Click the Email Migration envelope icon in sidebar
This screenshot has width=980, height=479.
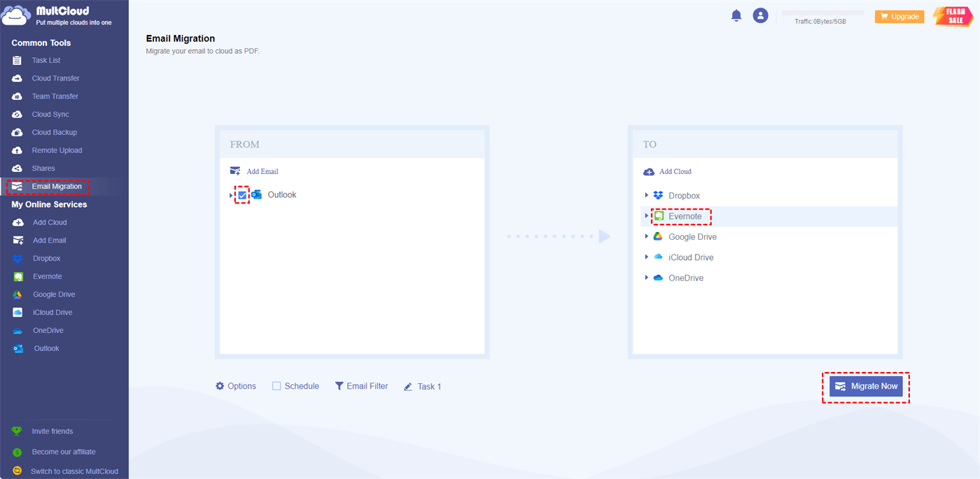click(x=17, y=187)
